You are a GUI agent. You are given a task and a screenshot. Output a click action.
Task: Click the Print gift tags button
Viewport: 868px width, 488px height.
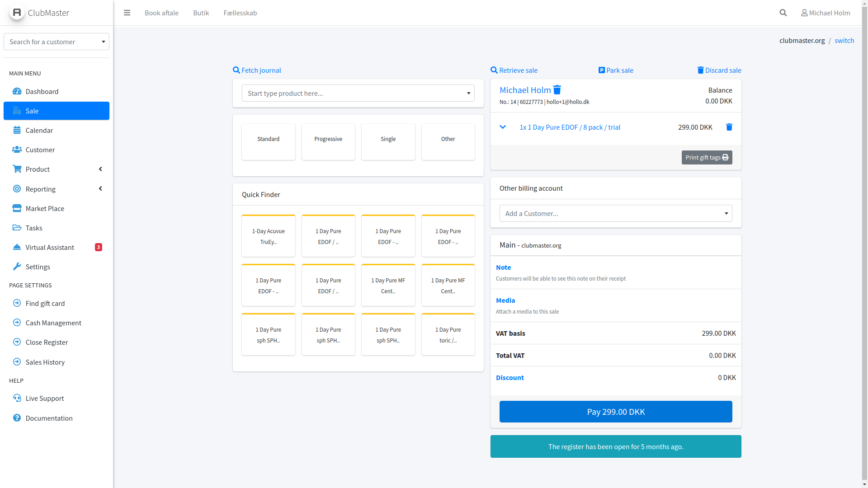(x=707, y=157)
